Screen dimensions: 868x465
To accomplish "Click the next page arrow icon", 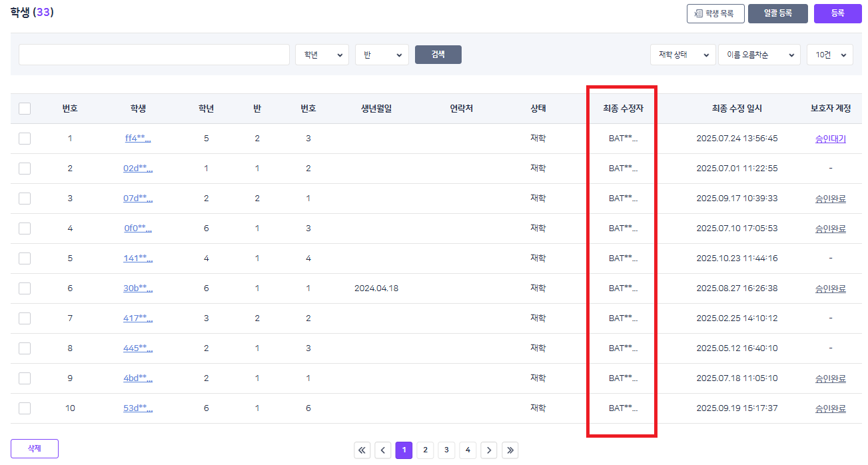I will pyautogui.click(x=489, y=450).
